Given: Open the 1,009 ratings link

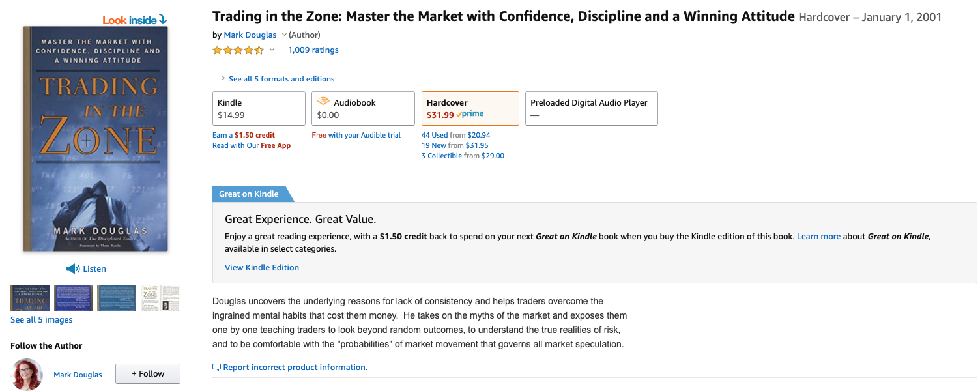Looking at the screenshot, I should tap(313, 50).
